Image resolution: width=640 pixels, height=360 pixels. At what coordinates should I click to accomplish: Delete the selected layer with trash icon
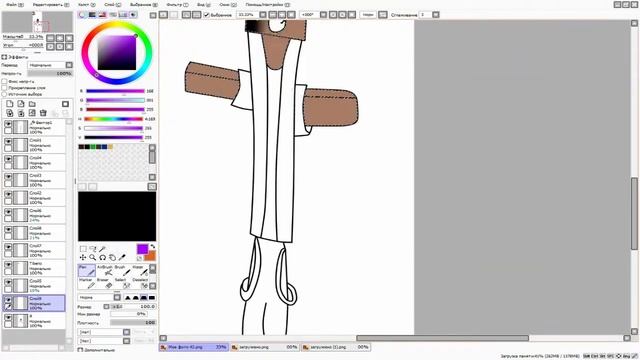pos(43,113)
